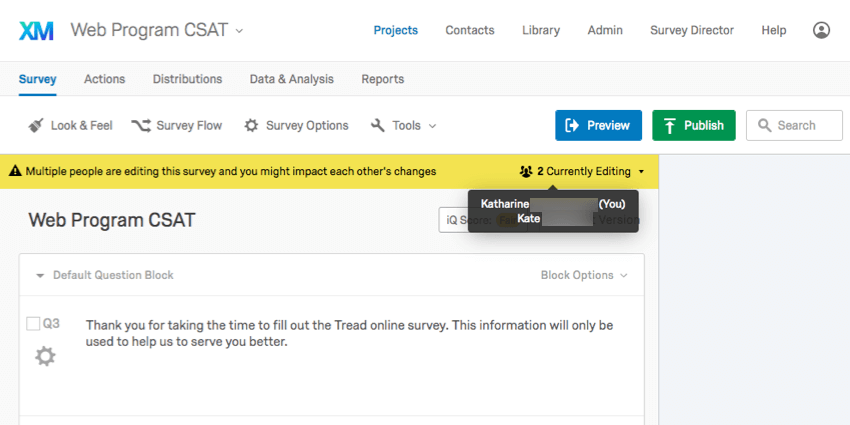The width and height of the screenshot is (850, 425).
Task: Open Survey Director
Action: pos(692,30)
